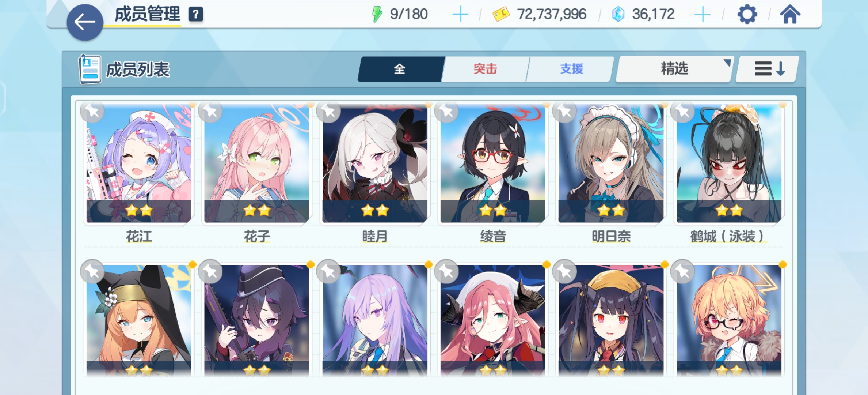Toggle favorite pin on 睦月 card
The image size is (868, 395).
pyautogui.click(x=329, y=111)
